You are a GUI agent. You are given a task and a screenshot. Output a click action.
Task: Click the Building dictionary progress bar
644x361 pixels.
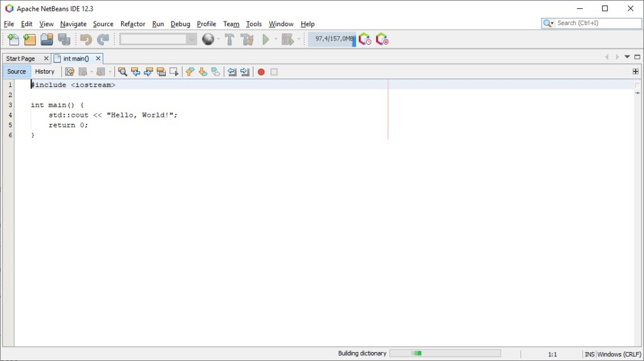point(444,353)
